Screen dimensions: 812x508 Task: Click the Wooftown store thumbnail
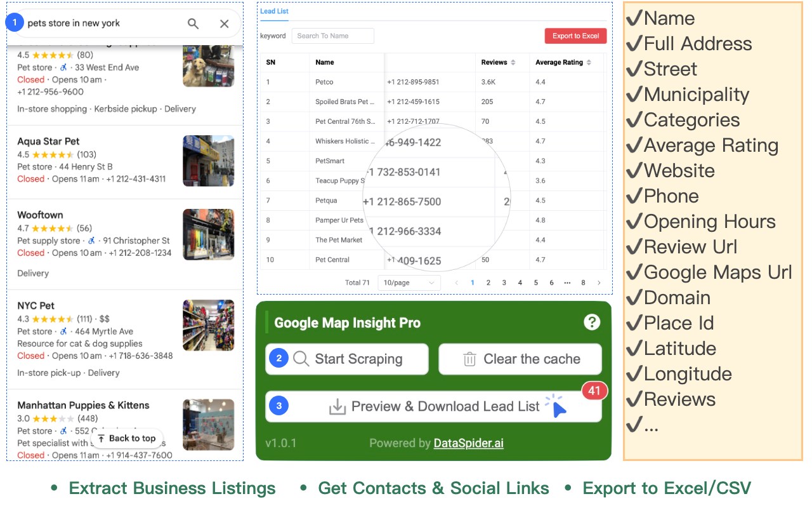pyautogui.click(x=208, y=234)
